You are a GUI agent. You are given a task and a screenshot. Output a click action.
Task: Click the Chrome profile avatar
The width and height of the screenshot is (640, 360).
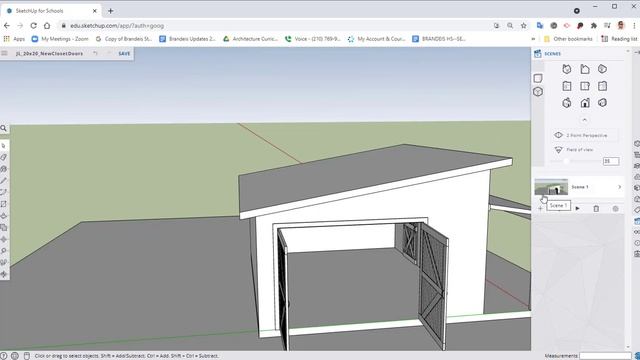621,26
